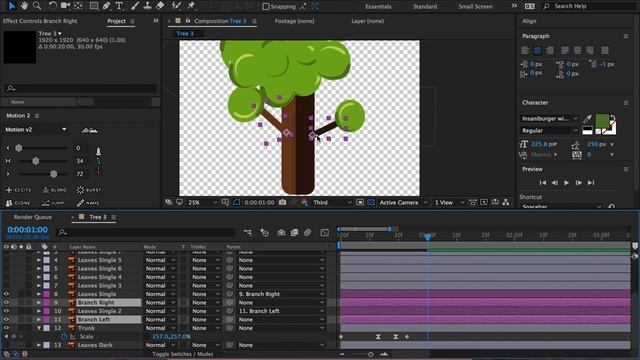Select the Unified Camera tool
Image resolution: width=640 pixels, height=360 pixels.
[65, 6]
